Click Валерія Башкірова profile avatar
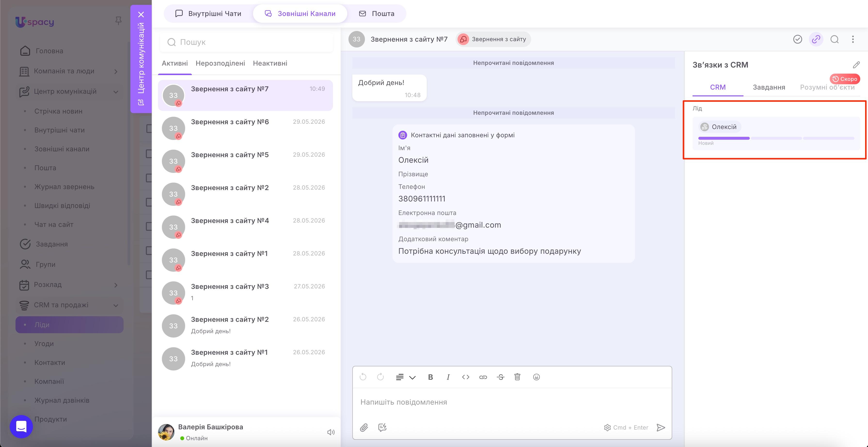 coord(166,432)
